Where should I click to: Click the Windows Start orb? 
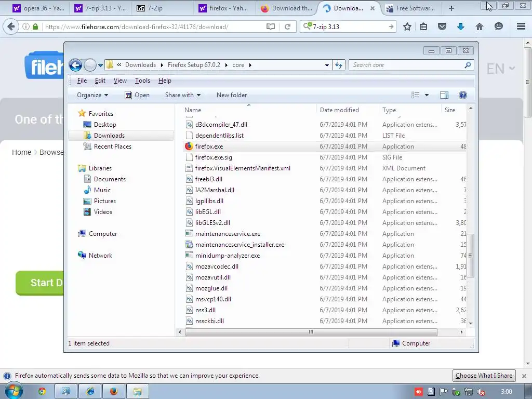tap(14, 391)
